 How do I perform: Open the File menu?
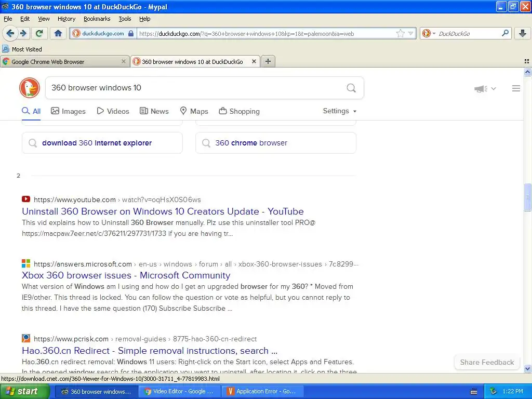8,19
